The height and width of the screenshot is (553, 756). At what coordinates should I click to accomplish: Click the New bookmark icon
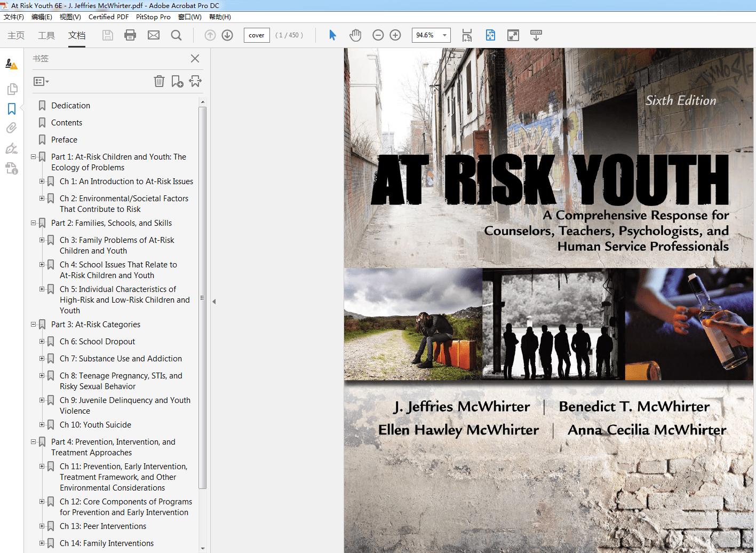(x=177, y=81)
